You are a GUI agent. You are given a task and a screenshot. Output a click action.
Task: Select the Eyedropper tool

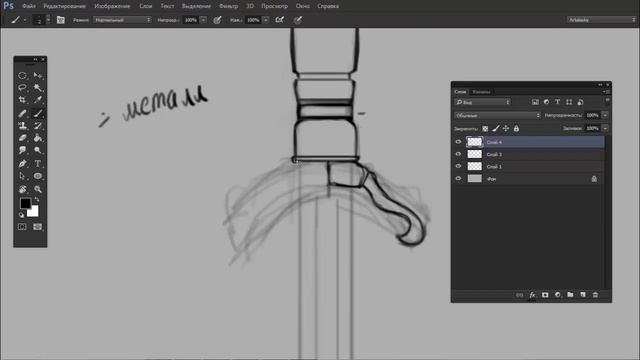(x=38, y=100)
